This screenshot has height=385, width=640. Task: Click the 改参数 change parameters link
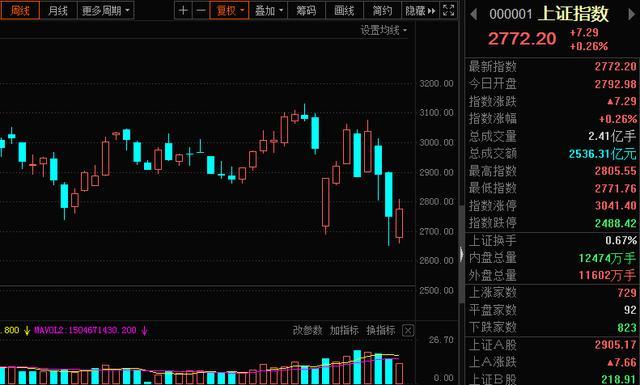point(307,330)
